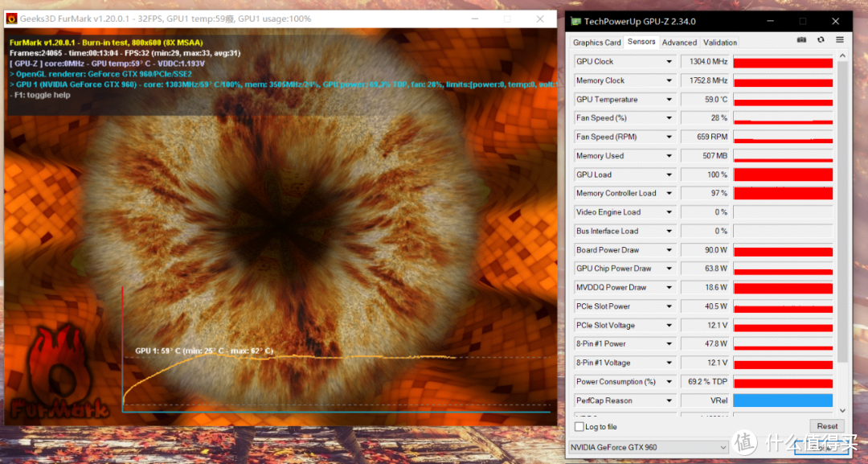Enable the Log to file checkbox
The image size is (868, 464).
pos(579,426)
